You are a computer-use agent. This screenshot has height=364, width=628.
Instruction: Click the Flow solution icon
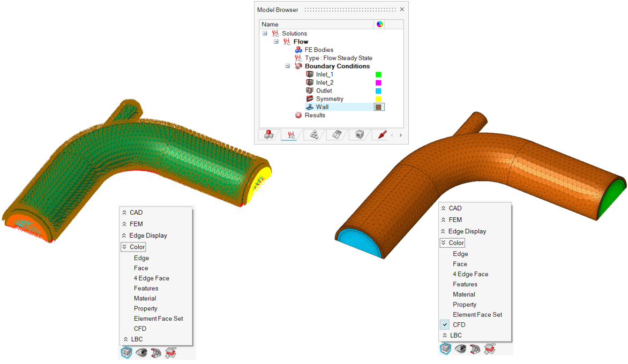(x=287, y=42)
